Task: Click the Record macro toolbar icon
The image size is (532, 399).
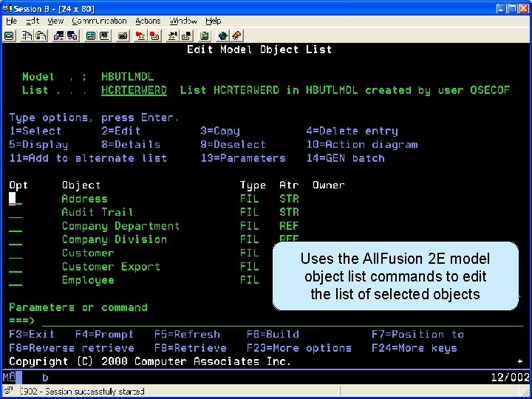Action: [x=140, y=35]
